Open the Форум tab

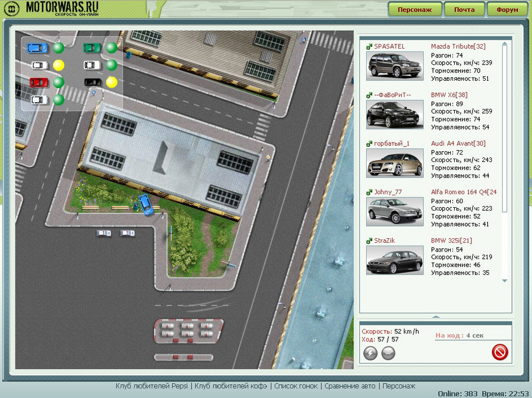coord(507,10)
